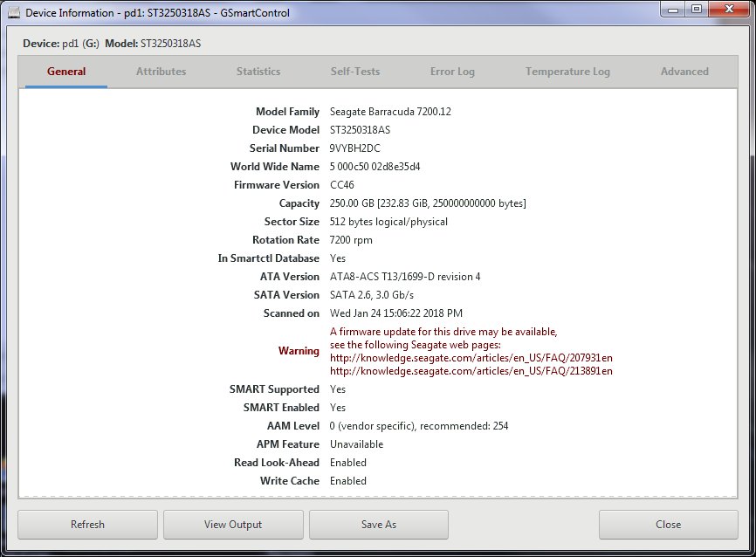The height and width of the screenshot is (557, 756).
Task: Maximize the Device Information window
Action: 697,10
